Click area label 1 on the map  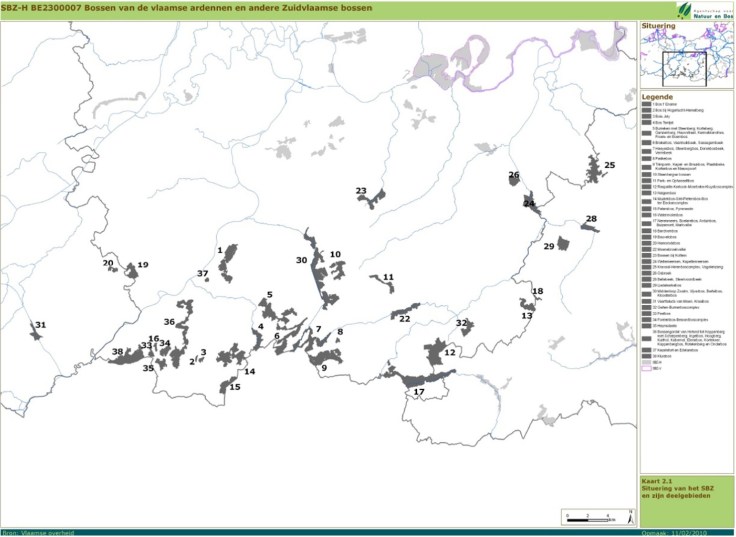point(220,251)
